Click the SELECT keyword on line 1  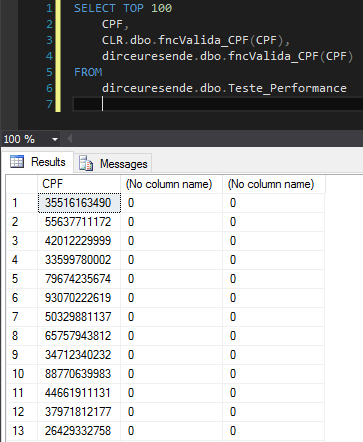tap(95, 8)
